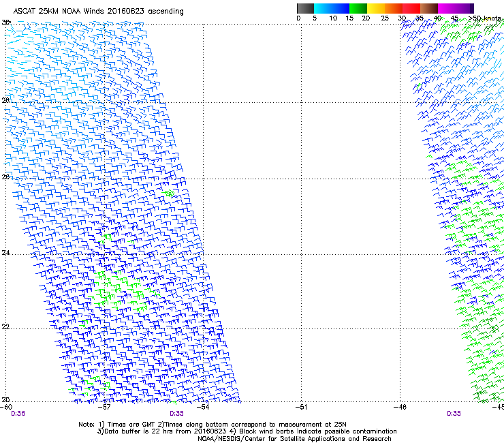The height and width of the screenshot is (443, 504).
Task: Pick the red 30-35 knots legend segment
Action: [x=411, y=8]
